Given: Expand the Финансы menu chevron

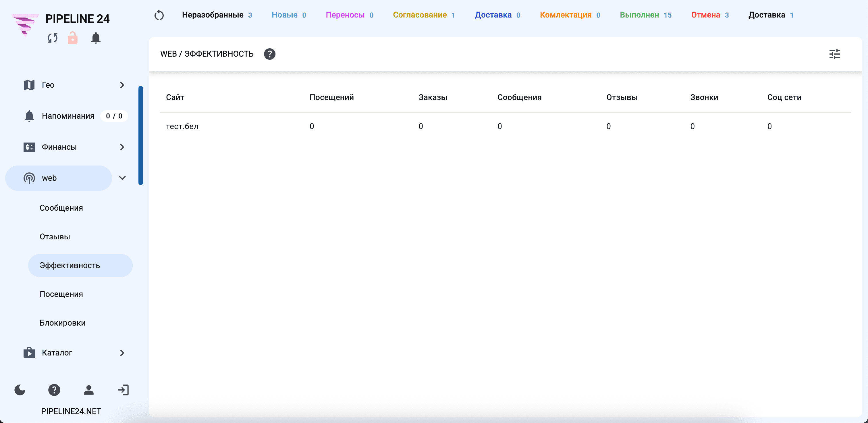Looking at the screenshot, I should 122,147.
